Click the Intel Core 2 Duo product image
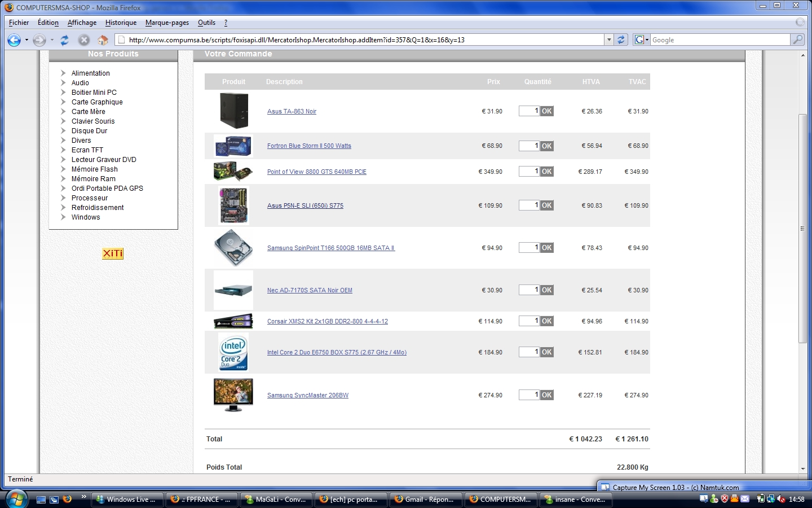This screenshot has height=508, width=812. click(x=233, y=352)
